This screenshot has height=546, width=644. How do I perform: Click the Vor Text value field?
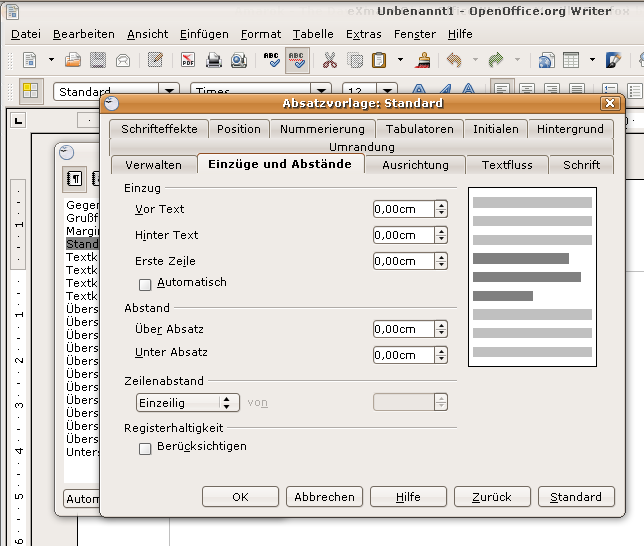coord(404,209)
